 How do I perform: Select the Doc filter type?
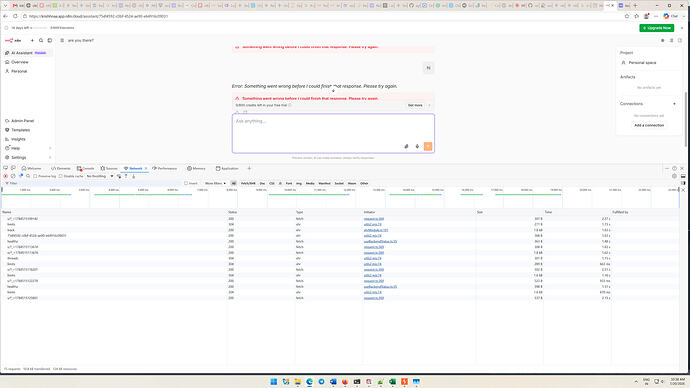click(x=262, y=183)
